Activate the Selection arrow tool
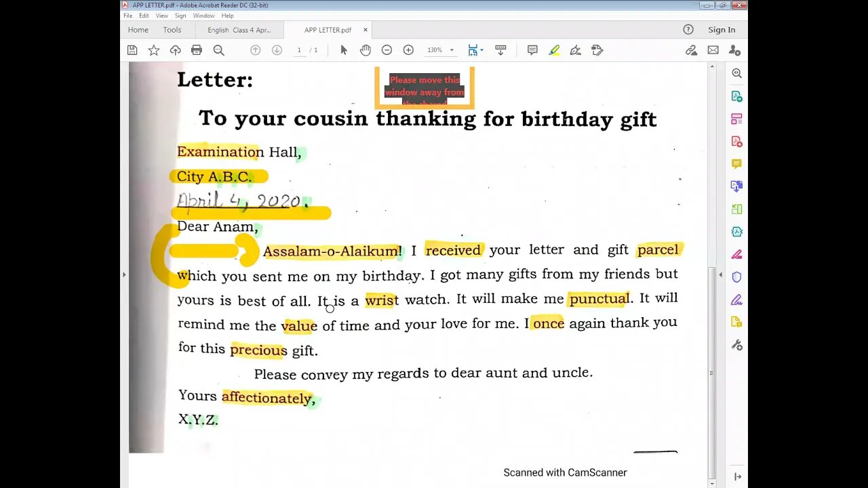Viewport: 868px width, 488px height. [344, 50]
